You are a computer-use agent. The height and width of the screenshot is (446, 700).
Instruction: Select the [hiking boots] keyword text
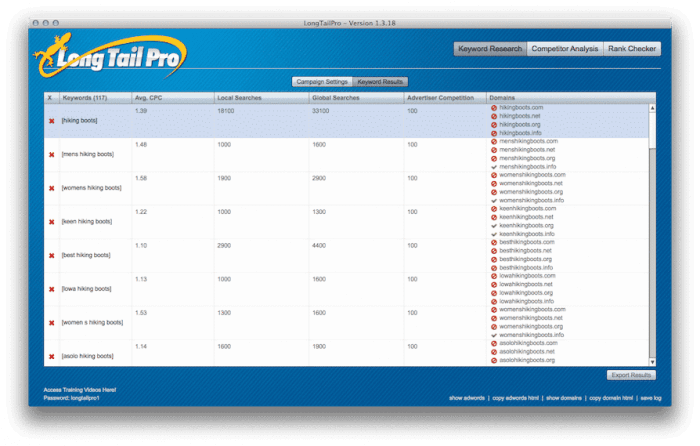tap(79, 121)
